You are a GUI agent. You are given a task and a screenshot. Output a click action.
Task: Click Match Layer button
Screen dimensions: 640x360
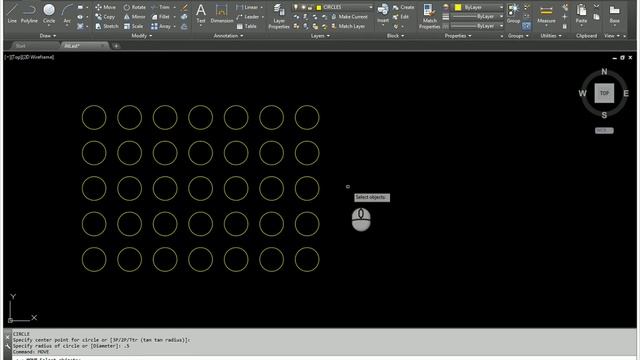tap(348, 26)
